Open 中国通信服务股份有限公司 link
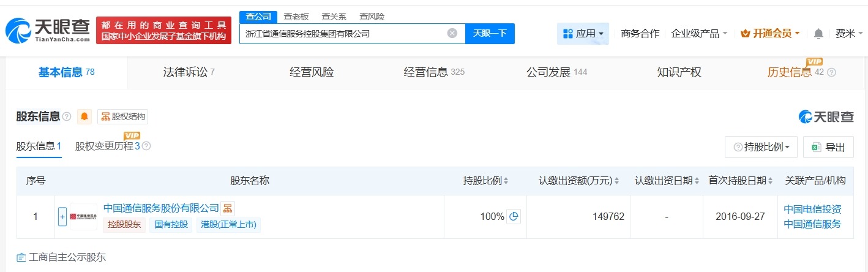 tap(161, 208)
